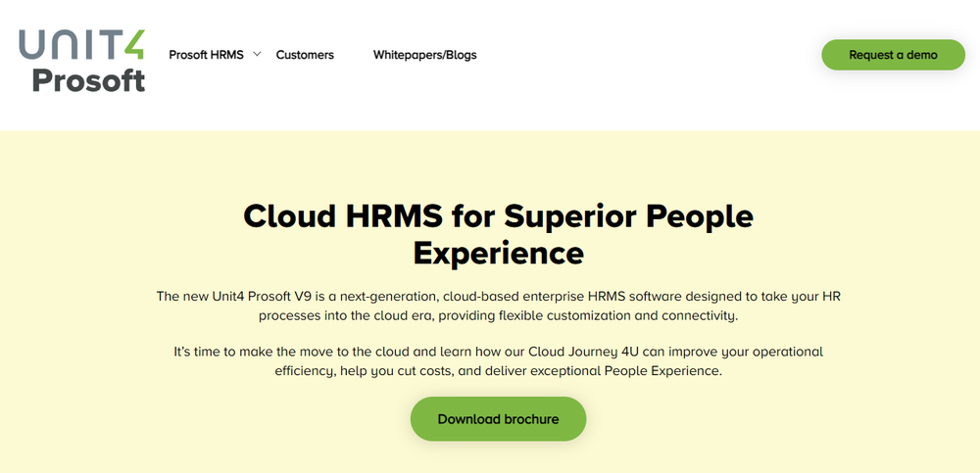Click the paragraph starting 'It's time to make the move'
The width and height of the screenshot is (980, 473).
coord(499,360)
